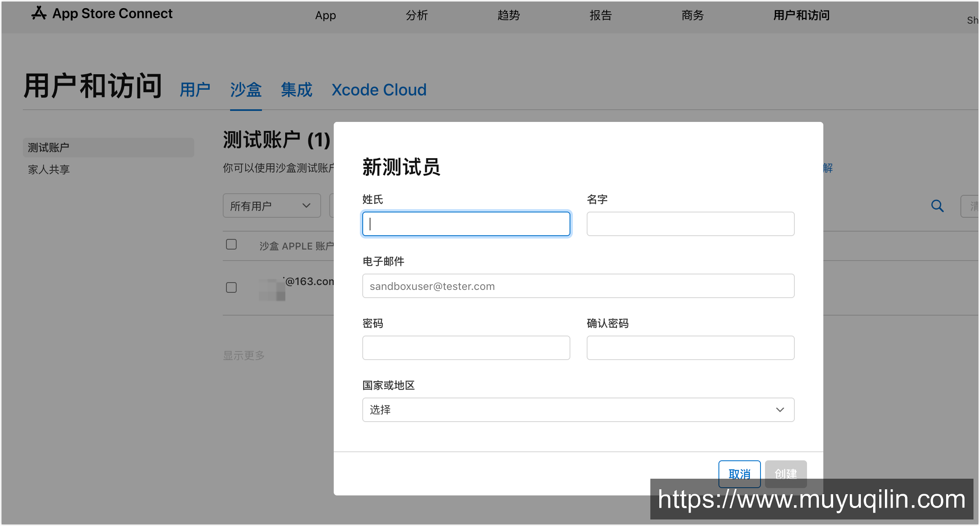Viewport: 980px width, 526px height.
Task: Check the @163.com account row checkbox
Action: pos(231,287)
